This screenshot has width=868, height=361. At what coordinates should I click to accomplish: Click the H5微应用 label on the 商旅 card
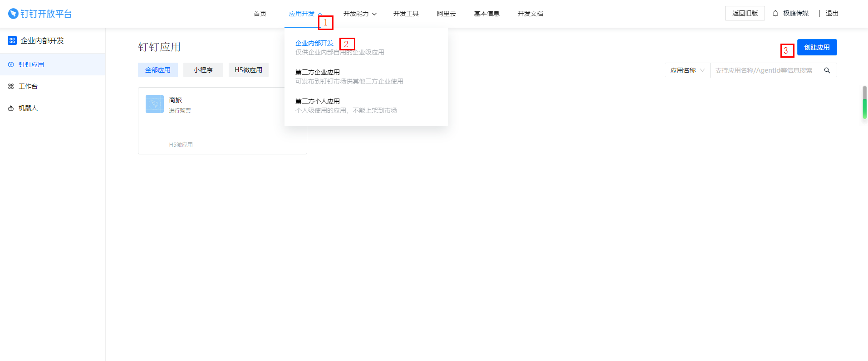(181, 145)
